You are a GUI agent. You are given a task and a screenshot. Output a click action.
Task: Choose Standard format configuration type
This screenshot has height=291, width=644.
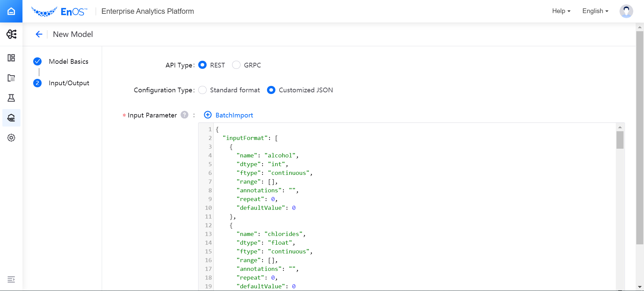point(202,90)
